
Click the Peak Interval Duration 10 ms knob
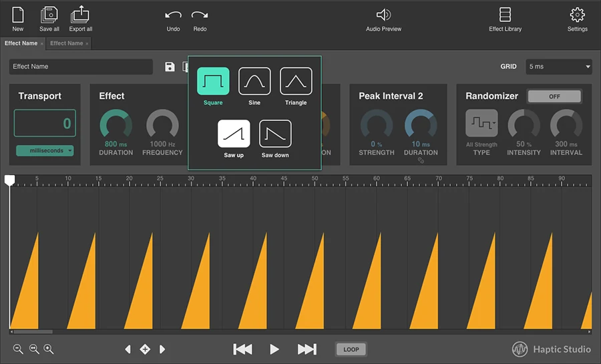pos(421,124)
